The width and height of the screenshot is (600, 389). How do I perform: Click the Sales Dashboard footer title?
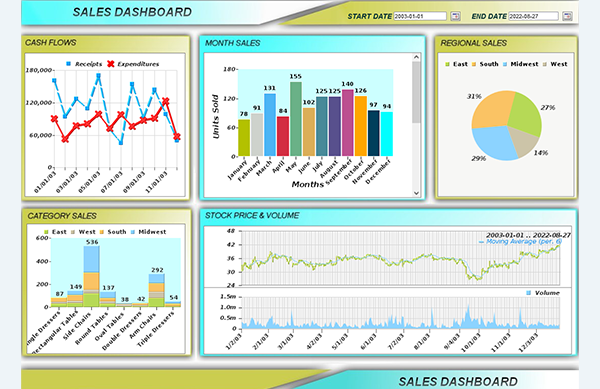458,381
